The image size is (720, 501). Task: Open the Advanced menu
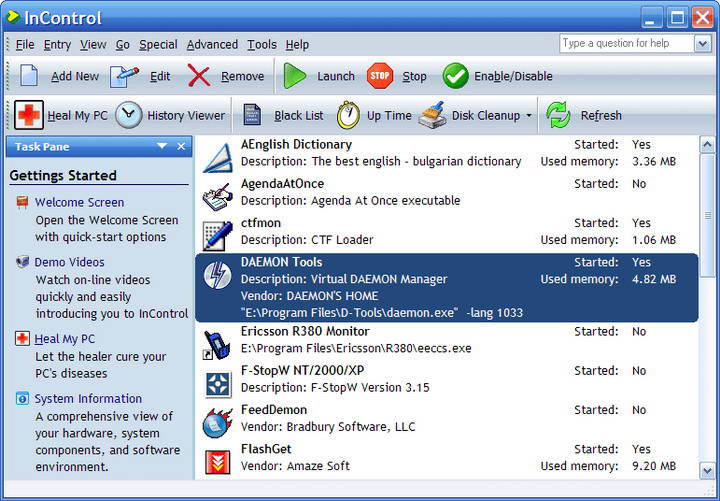tap(212, 45)
